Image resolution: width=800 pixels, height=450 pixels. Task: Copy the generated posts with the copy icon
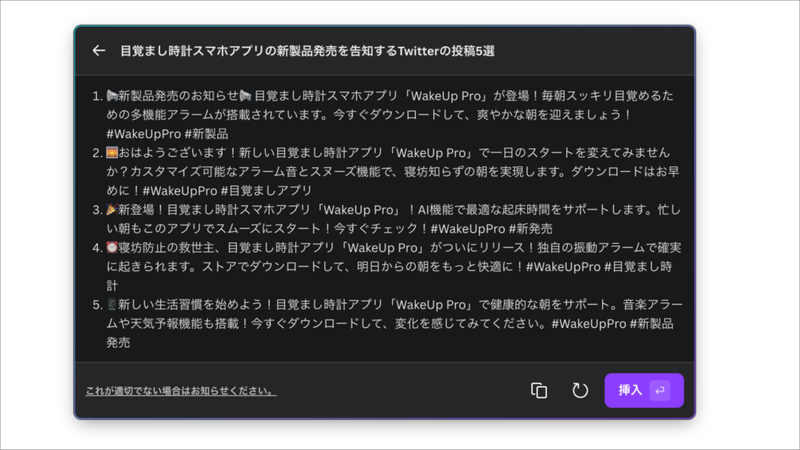(x=539, y=390)
